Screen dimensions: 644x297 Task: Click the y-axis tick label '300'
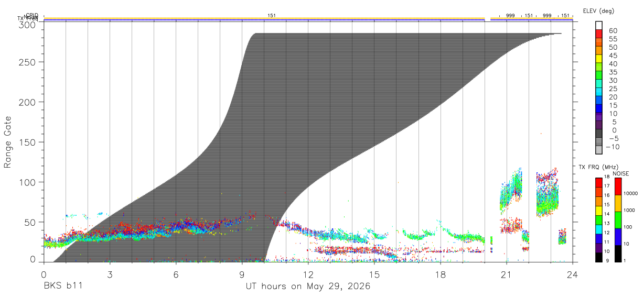[27, 25]
